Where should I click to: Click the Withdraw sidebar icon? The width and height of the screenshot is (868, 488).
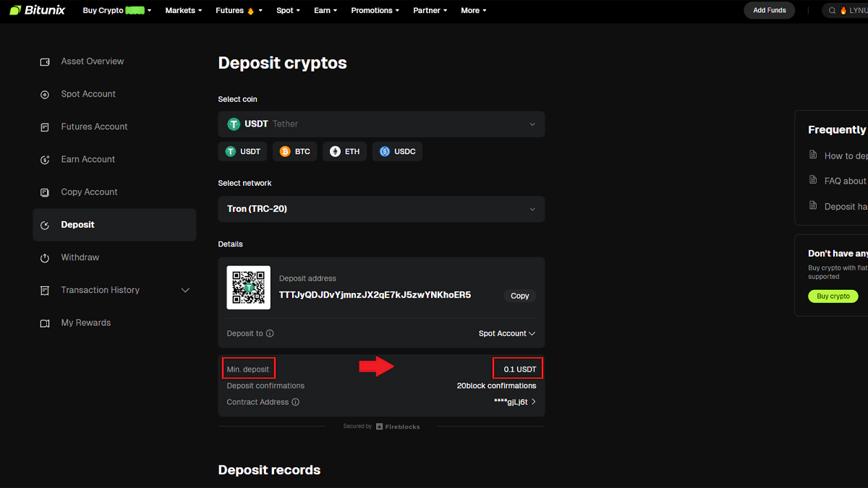coord(45,258)
